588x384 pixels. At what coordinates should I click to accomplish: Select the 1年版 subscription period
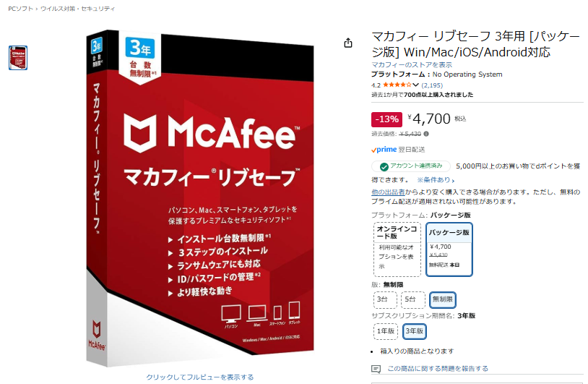pos(386,331)
